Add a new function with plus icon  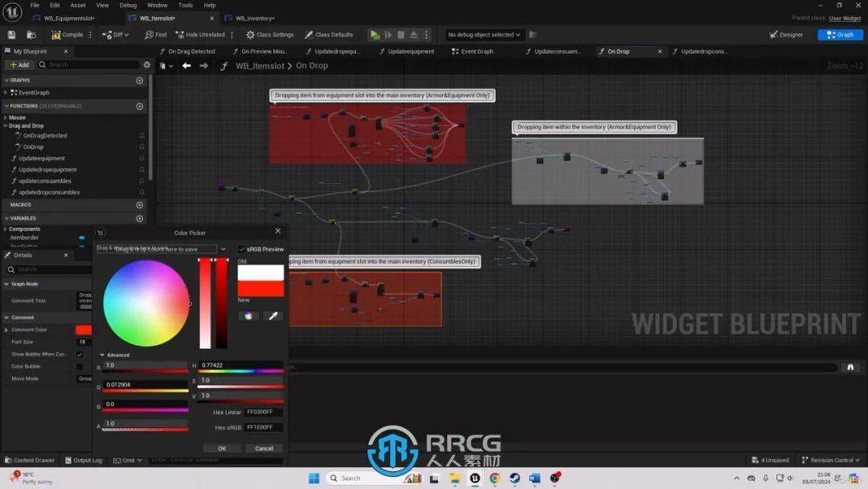pos(140,106)
